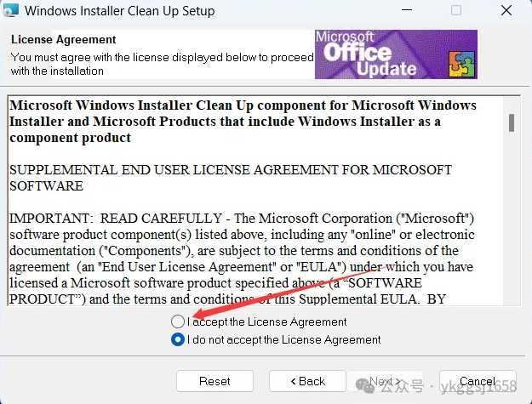Click the installer icon in title bar
This screenshot has height=404, width=532.
(x=10, y=10)
